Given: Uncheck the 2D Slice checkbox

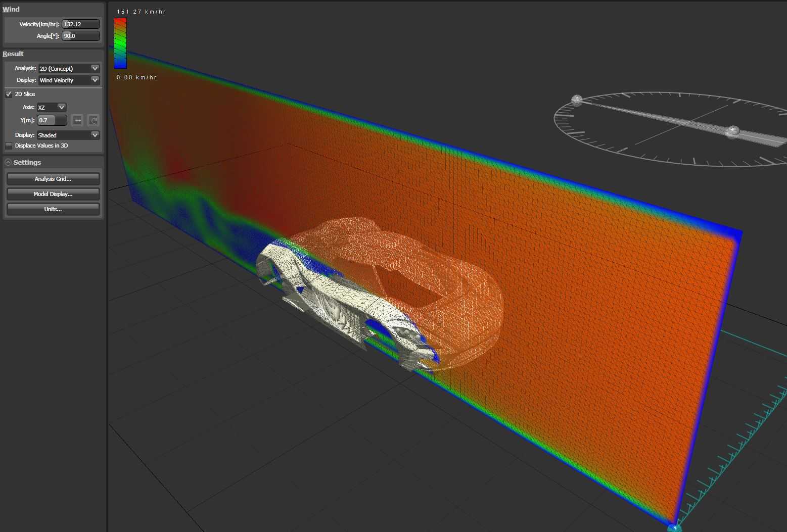Looking at the screenshot, I should point(9,94).
